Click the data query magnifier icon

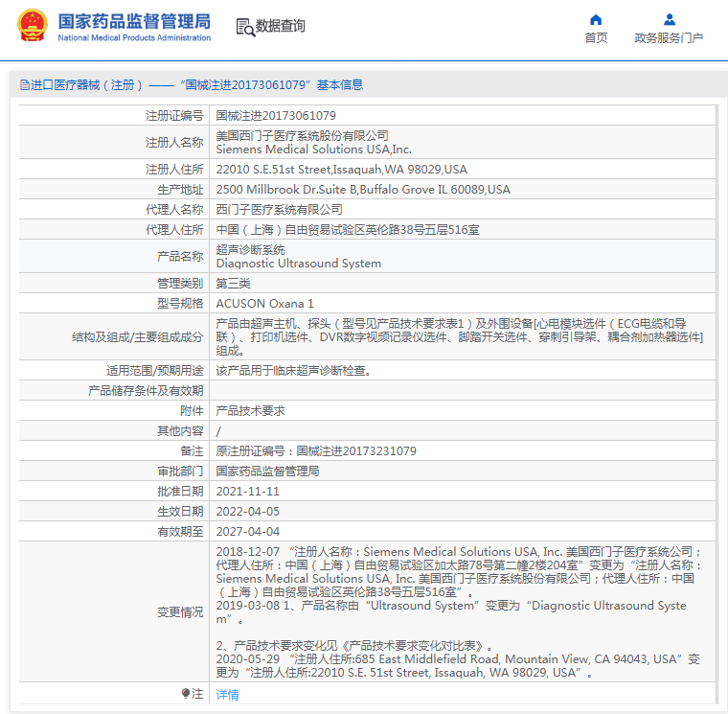coord(245,27)
